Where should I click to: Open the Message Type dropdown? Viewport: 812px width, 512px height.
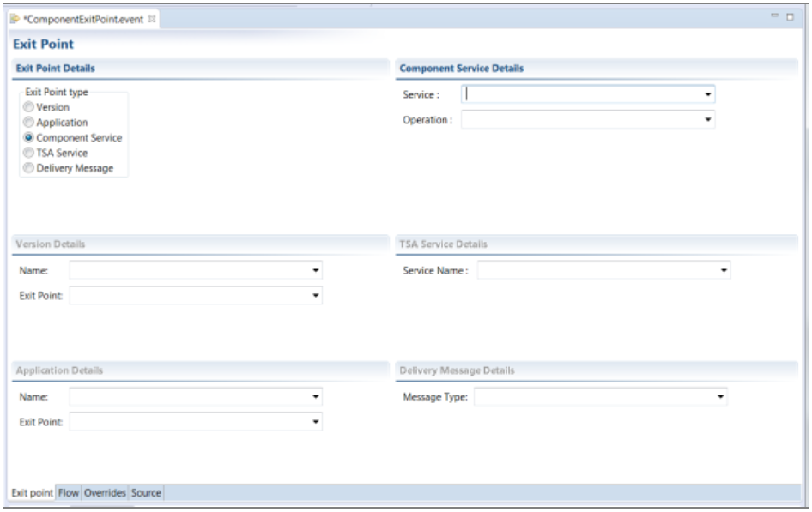point(721,397)
